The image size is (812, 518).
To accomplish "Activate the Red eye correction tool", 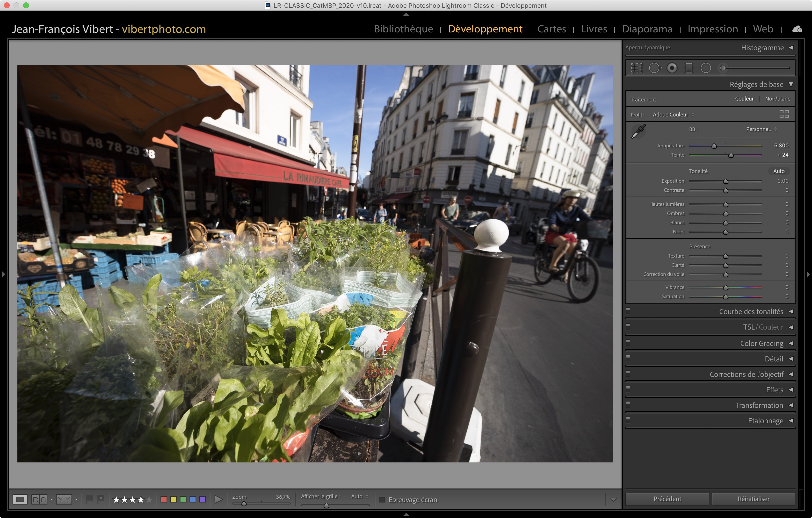I will (672, 68).
